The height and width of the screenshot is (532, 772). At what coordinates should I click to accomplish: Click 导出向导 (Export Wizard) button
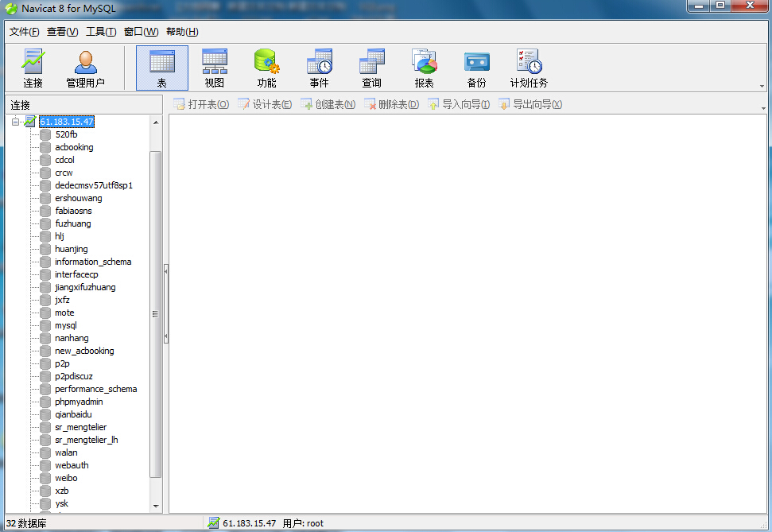click(530, 104)
